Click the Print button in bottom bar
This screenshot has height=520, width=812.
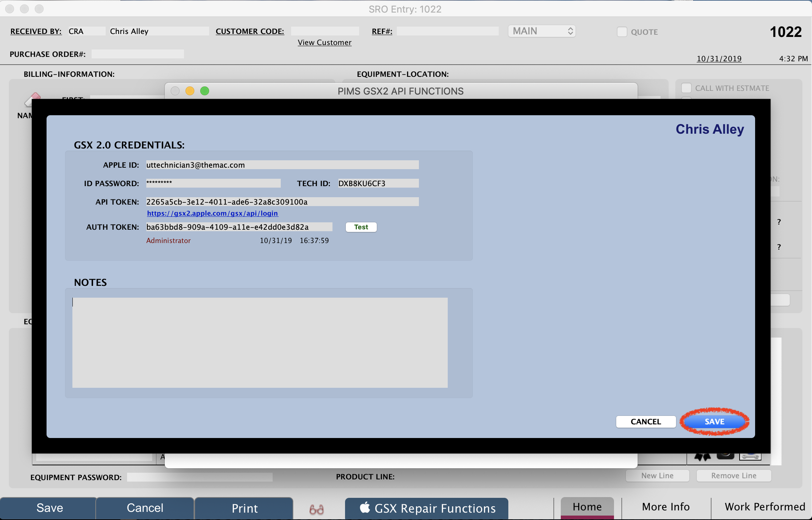244,508
